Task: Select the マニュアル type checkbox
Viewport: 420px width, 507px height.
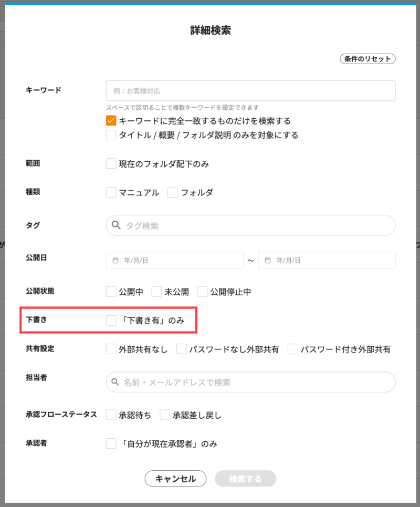Action: [x=110, y=192]
